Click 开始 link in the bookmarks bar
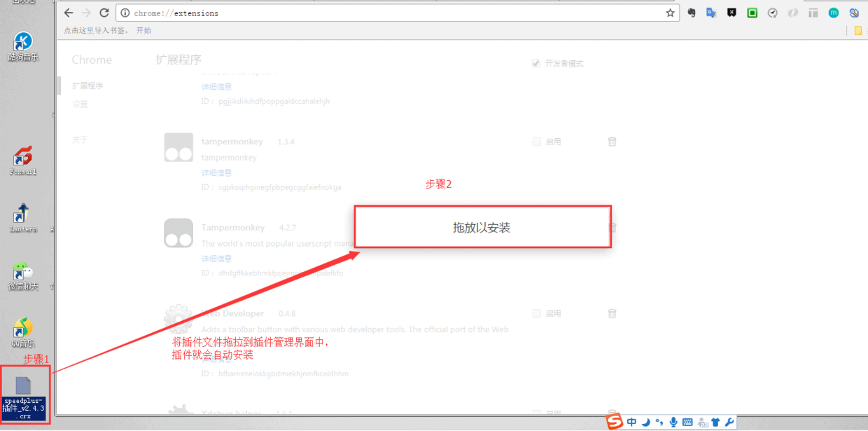The image size is (868, 431). [143, 30]
